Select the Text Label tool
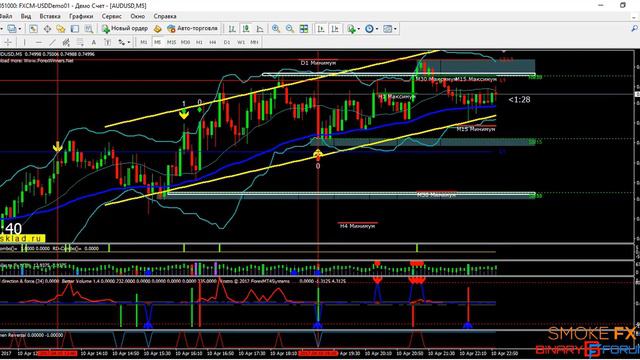Screen dimensions: 640x360 click(107, 42)
